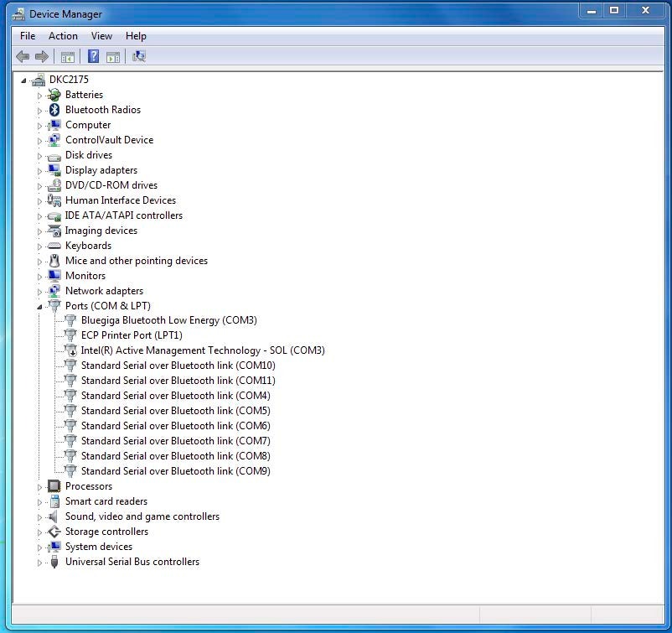
Task: Click the Back navigation arrow
Action: [23, 56]
